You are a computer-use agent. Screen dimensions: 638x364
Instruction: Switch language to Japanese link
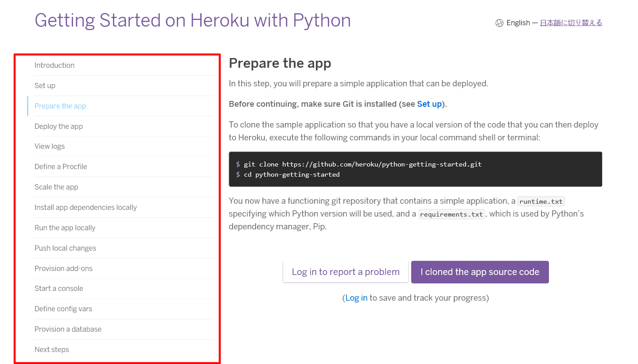pyautogui.click(x=571, y=23)
